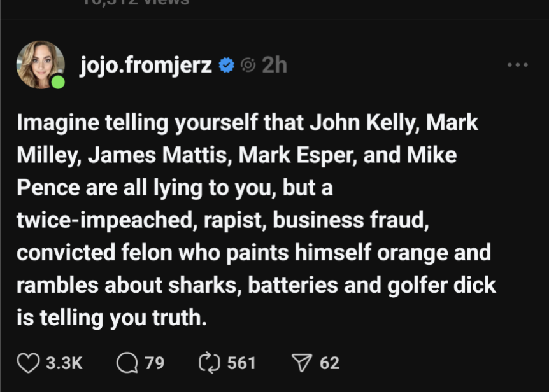The width and height of the screenshot is (549, 392).
Task: View the 561 reposts count
Action: click(241, 363)
